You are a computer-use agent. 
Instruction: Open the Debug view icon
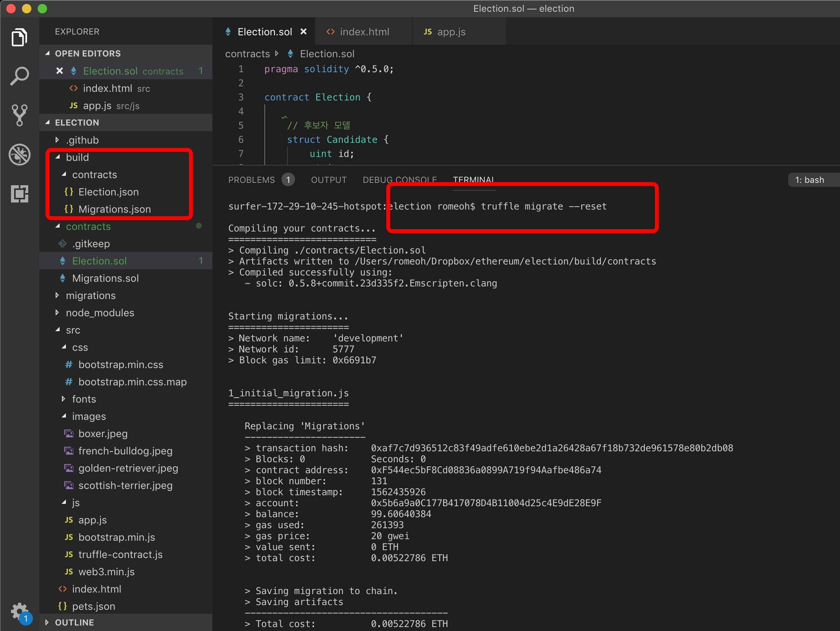(x=19, y=154)
